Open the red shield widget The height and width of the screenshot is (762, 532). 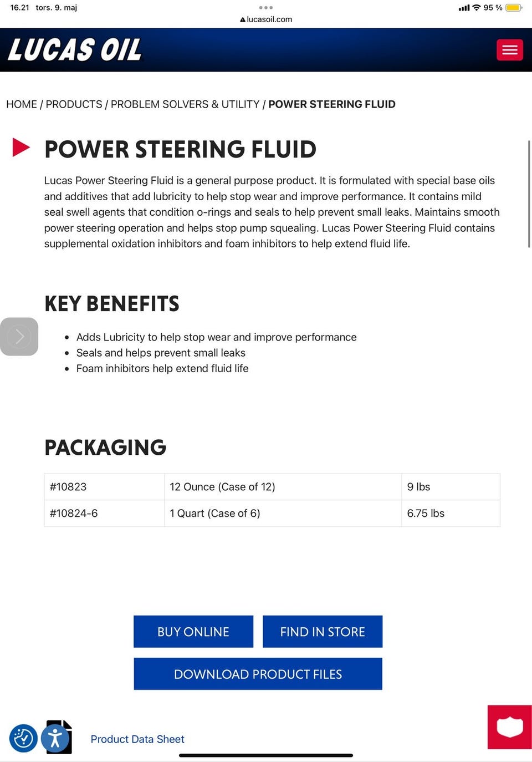pos(509,727)
